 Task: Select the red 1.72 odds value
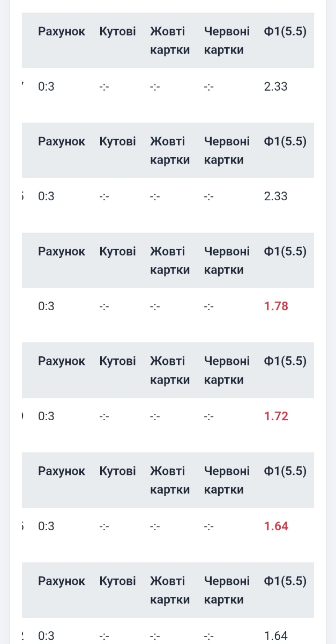pos(276,416)
